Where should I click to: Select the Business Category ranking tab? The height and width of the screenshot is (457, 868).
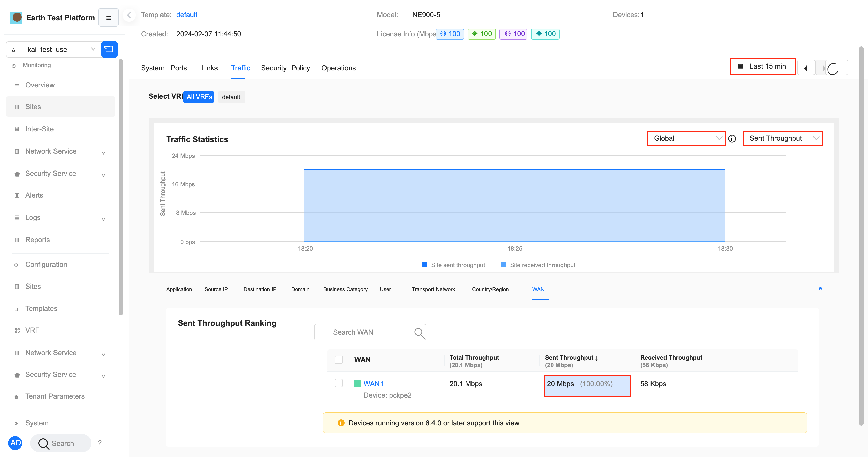coord(345,289)
